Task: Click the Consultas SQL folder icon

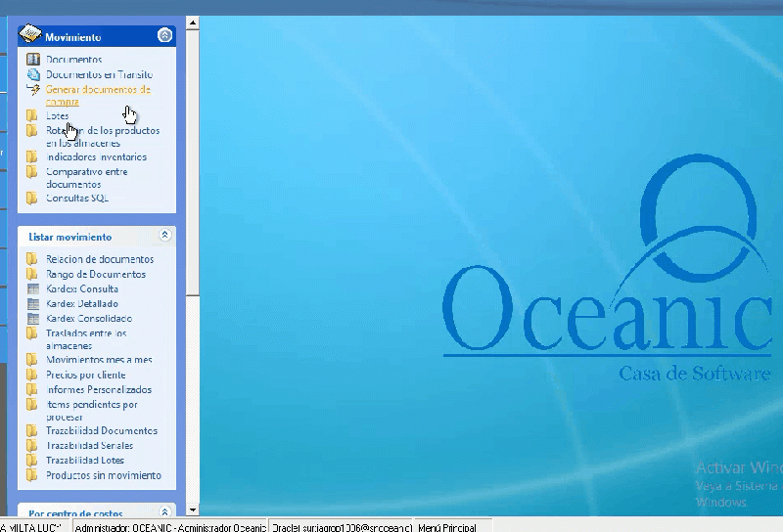Action: (x=33, y=198)
